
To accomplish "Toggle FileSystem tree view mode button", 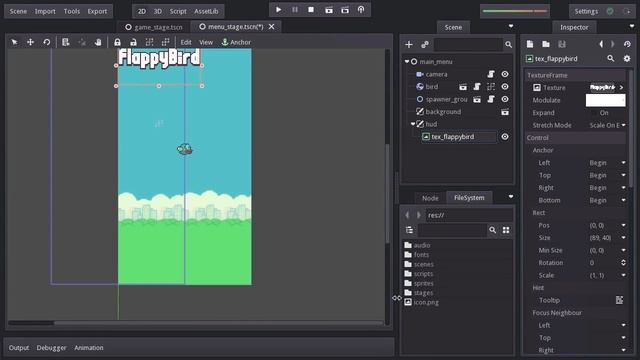I will [409, 230].
